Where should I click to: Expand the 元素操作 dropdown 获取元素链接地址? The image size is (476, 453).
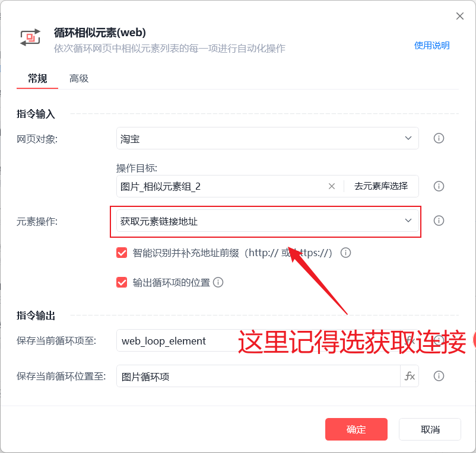coord(268,221)
